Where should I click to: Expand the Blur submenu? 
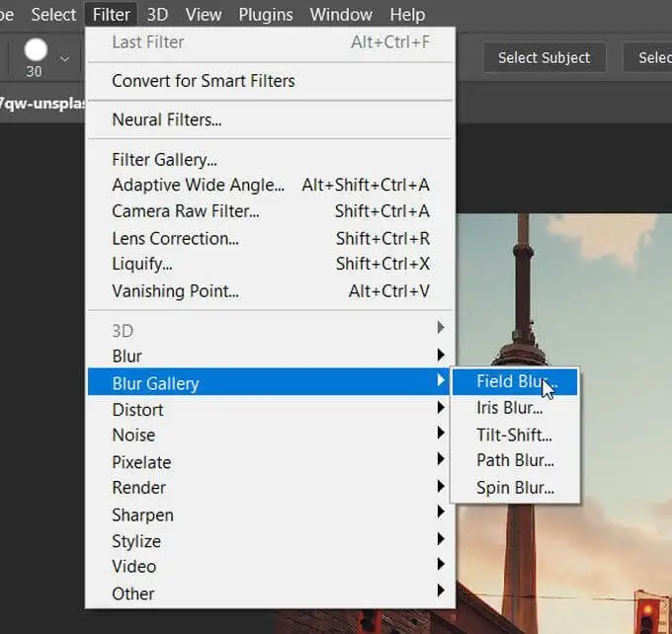(270, 356)
